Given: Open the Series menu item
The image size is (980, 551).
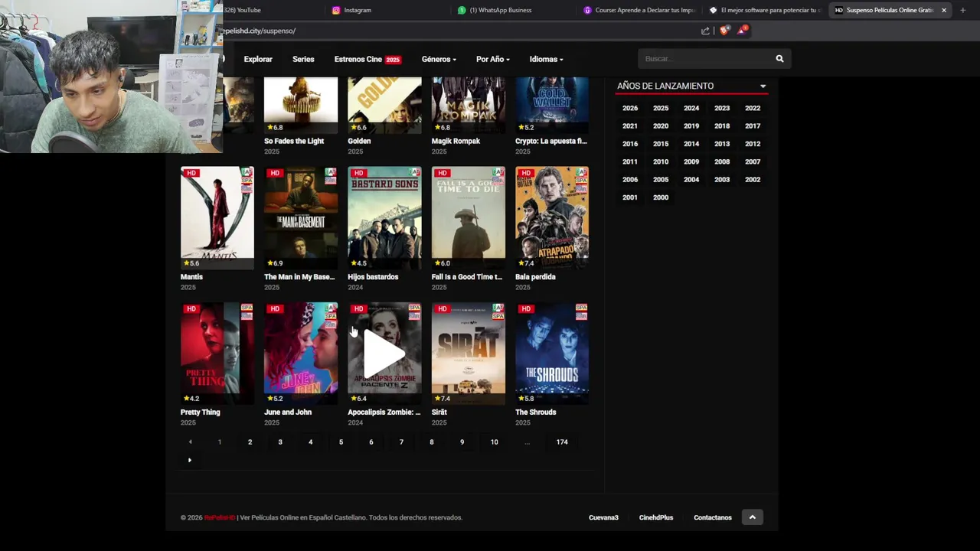Looking at the screenshot, I should pyautogui.click(x=303, y=59).
